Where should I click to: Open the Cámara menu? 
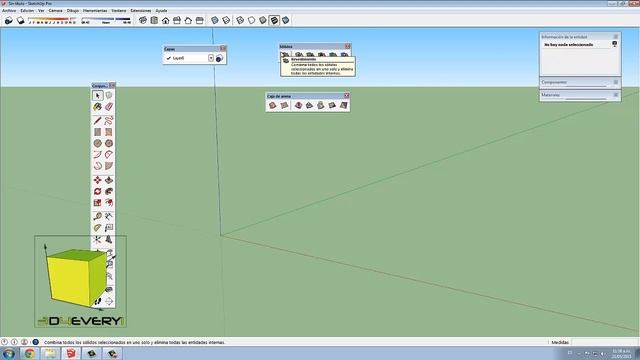click(x=56, y=11)
